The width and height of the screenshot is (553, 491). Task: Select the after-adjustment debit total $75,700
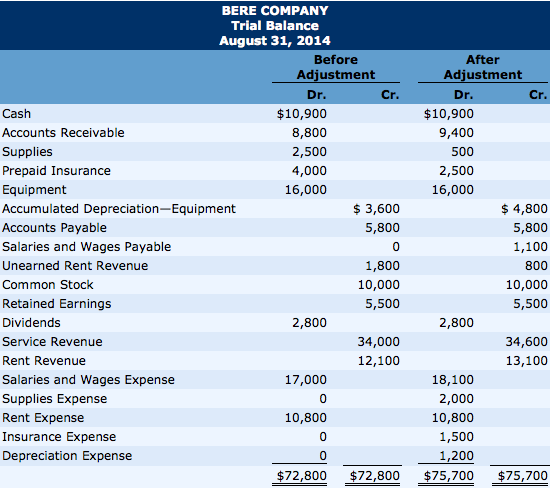[449, 476]
